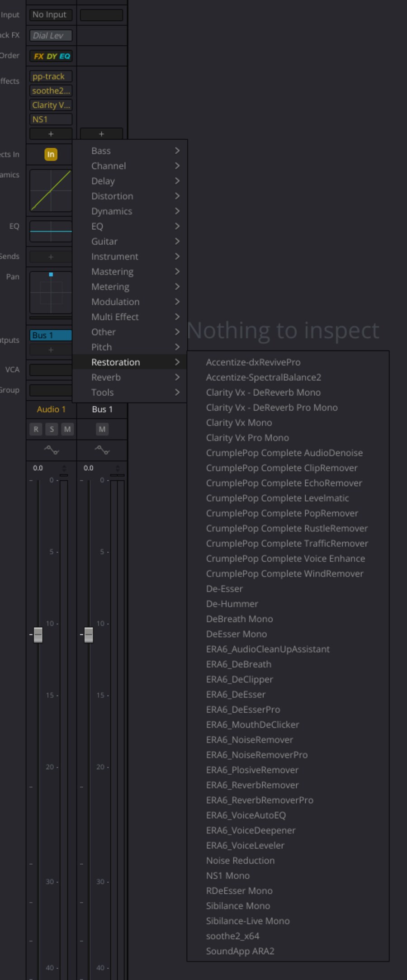Expand the Channel submenu
The height and width of the screenshot is (980, 407).
coord(130,166)
